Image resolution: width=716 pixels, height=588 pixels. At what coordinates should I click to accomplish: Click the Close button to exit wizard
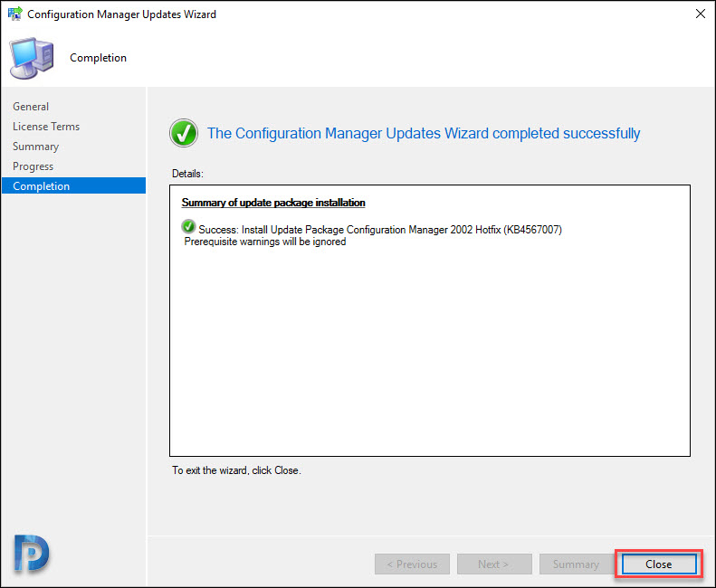pos(658,564)
